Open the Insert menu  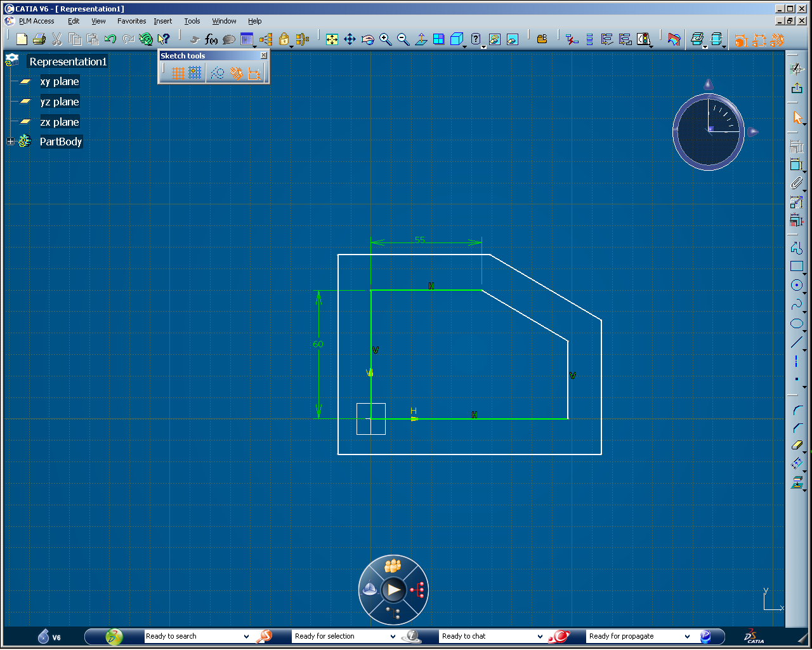click(x=163, y=21)
